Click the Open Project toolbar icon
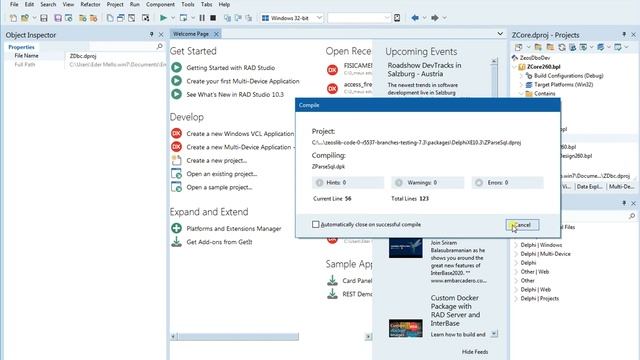This screenshot has height=360, width=640. tap(69, 18)
